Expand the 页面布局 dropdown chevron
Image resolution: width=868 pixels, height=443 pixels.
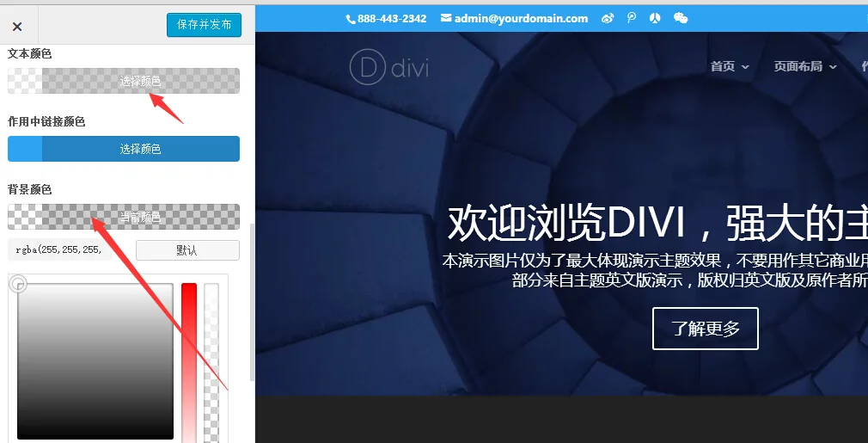[833, 67]
